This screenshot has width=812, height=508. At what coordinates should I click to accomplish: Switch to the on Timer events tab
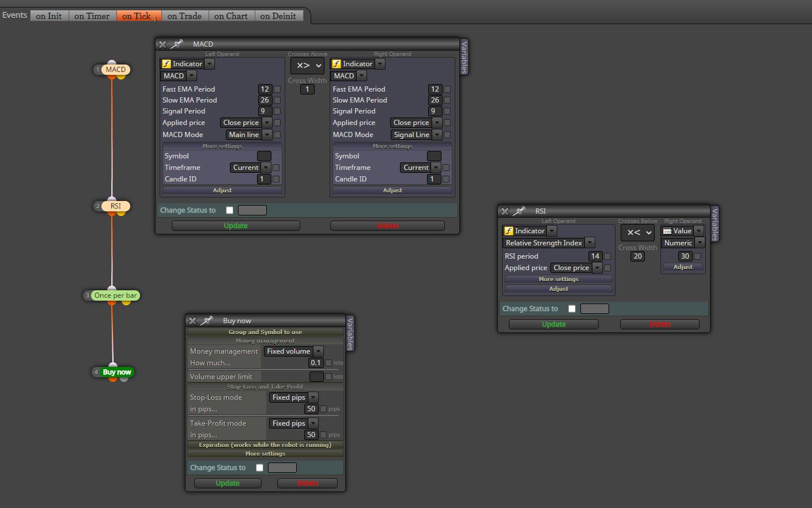point(92,16)
